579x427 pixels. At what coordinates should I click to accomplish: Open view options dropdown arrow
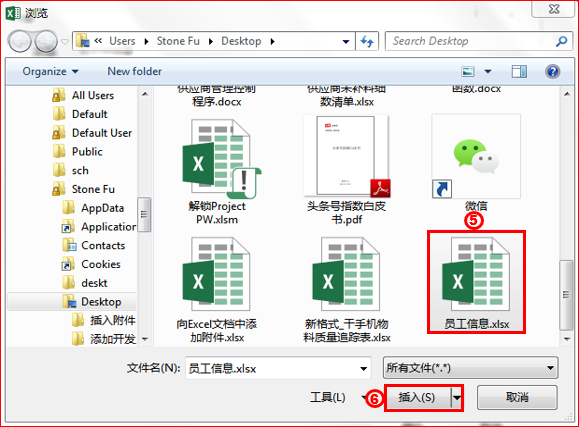click(x=488, y=71)
